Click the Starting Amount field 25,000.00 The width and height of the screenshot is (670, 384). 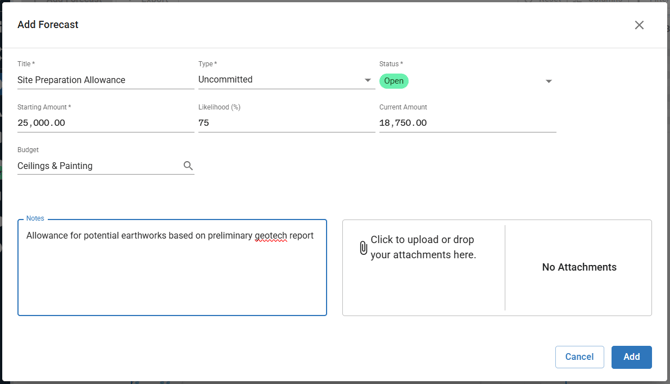click(106, 123)
